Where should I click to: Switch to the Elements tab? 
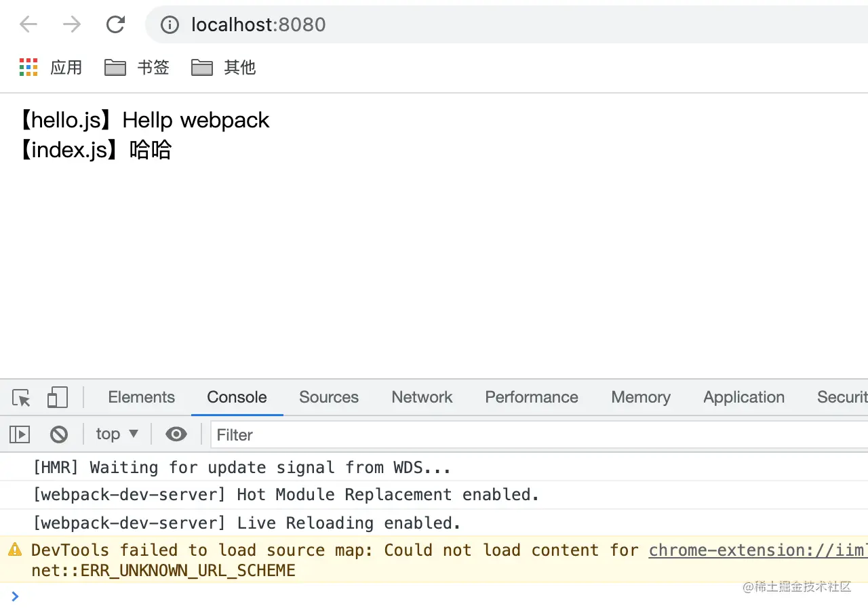[x=141, y=397]
